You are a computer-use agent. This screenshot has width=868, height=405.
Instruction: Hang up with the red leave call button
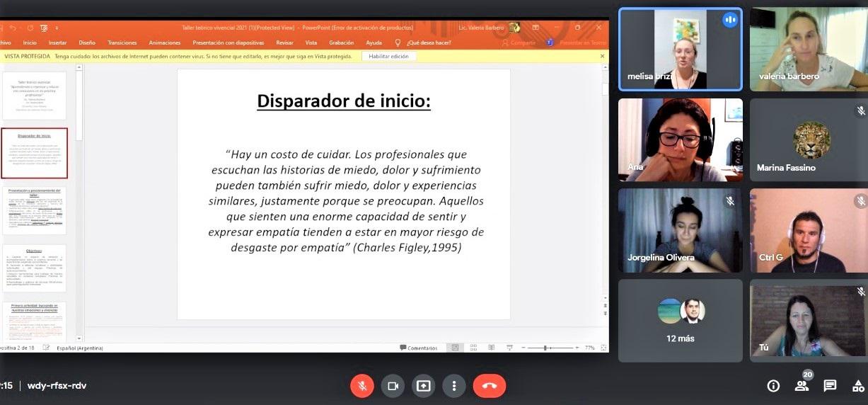(490, 386)
